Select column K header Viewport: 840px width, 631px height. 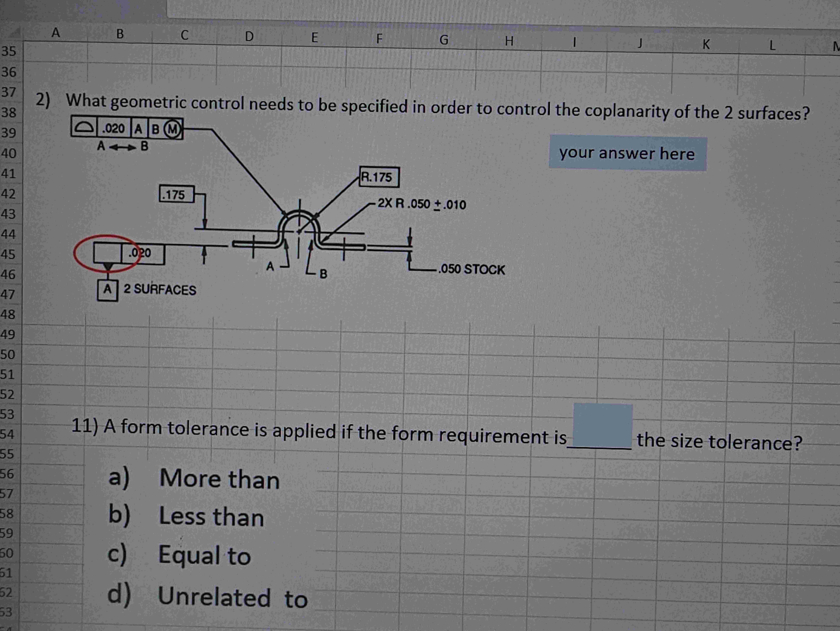point(706,44)
